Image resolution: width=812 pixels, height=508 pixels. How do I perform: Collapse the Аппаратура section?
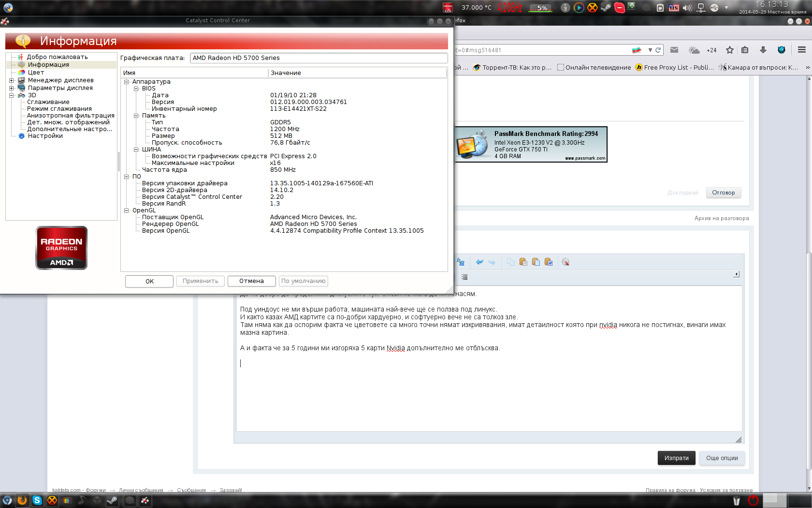[x=127, y=82]
